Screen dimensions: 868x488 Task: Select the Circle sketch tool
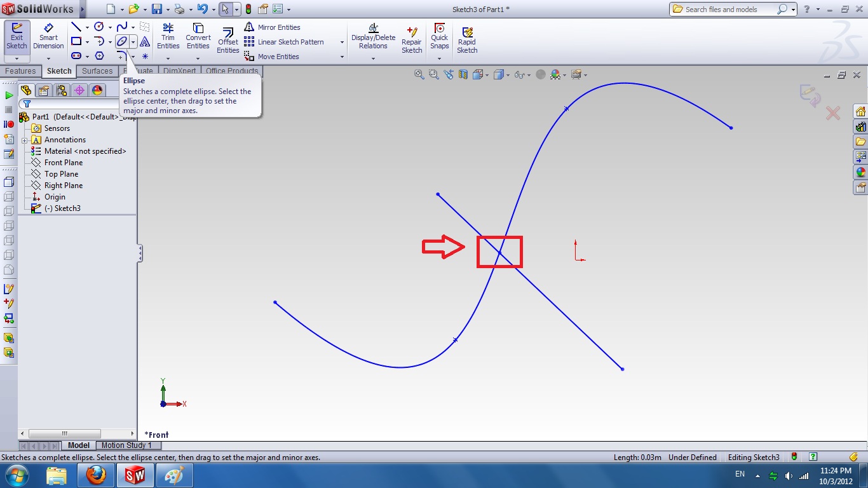pos(99,27)
